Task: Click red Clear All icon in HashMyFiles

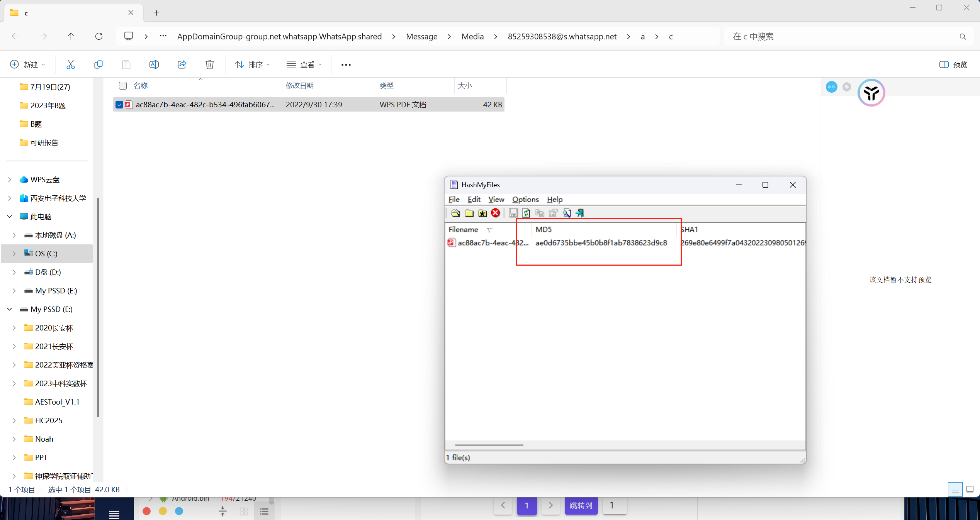Action: point(496,213)
